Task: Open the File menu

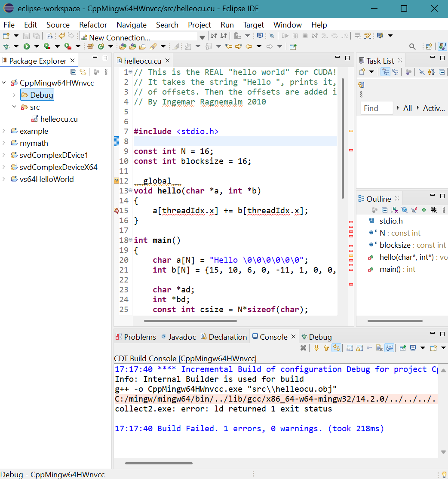Action: pos(9,25)
